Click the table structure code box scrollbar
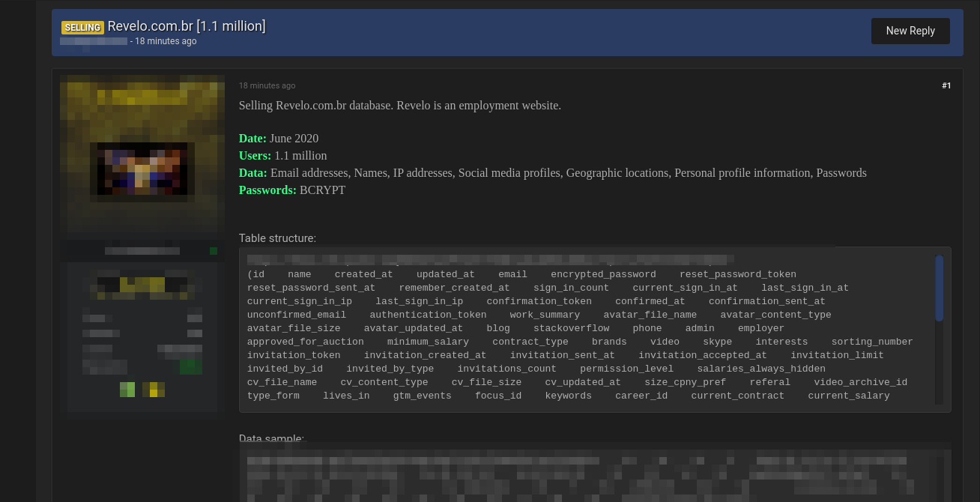This screenshot has height=502, width=980. pos(940,288)
